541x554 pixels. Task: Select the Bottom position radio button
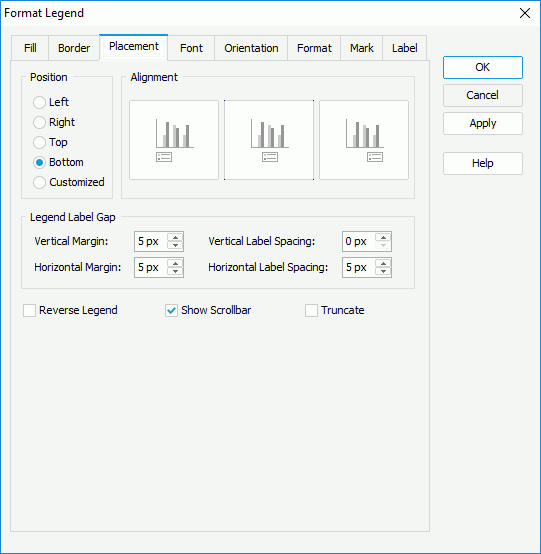(39, 163)
